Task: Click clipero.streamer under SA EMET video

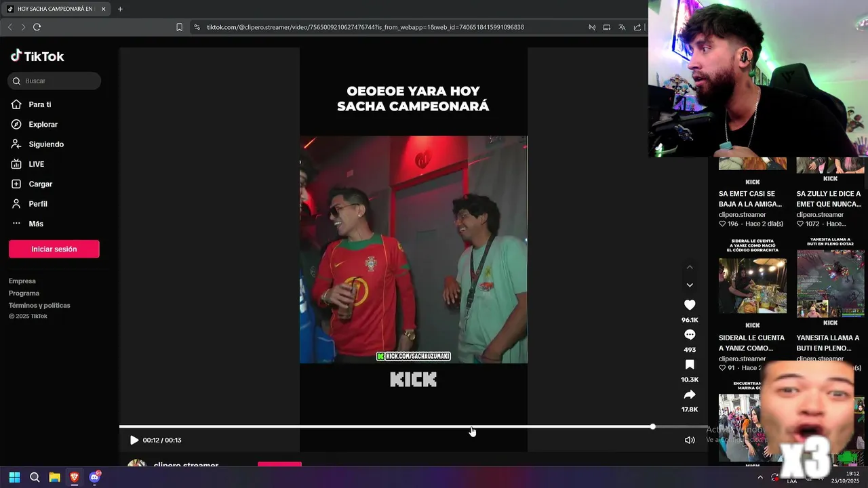Action: click(742, 214)
